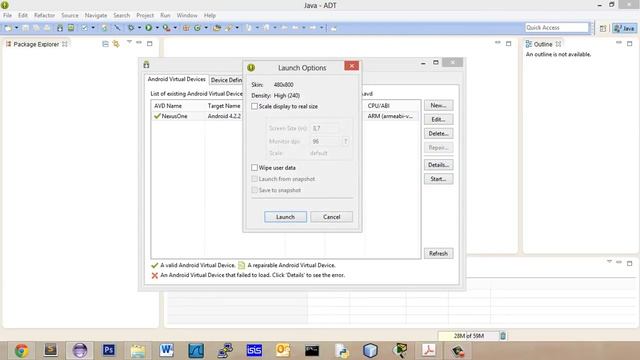Open Sublime Text from the taskbar

tap(51, 351)
